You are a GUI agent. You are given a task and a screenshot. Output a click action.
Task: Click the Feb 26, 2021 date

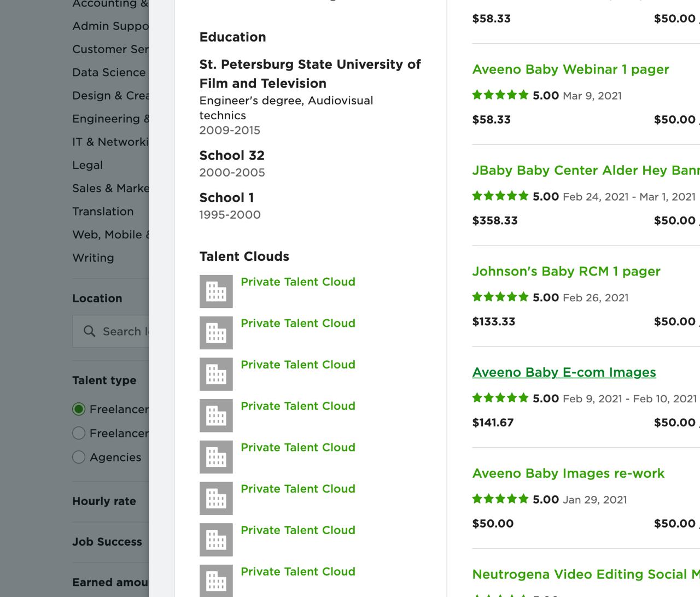(x=596, y=298)
